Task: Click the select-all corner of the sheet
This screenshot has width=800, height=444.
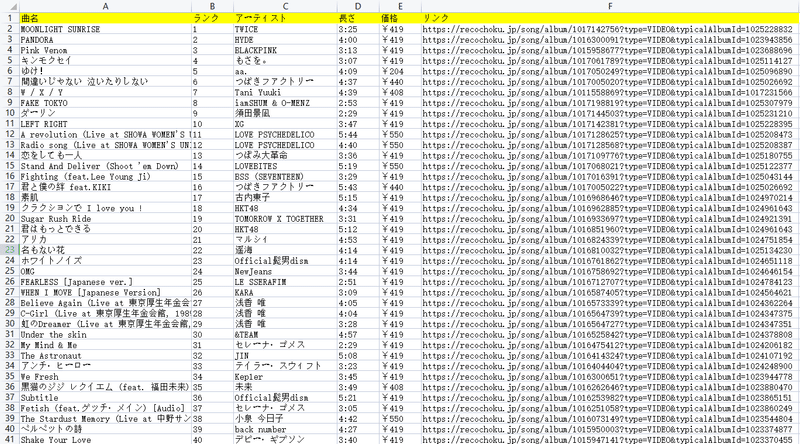Action: pyautogui.click(x=10, y=6)
